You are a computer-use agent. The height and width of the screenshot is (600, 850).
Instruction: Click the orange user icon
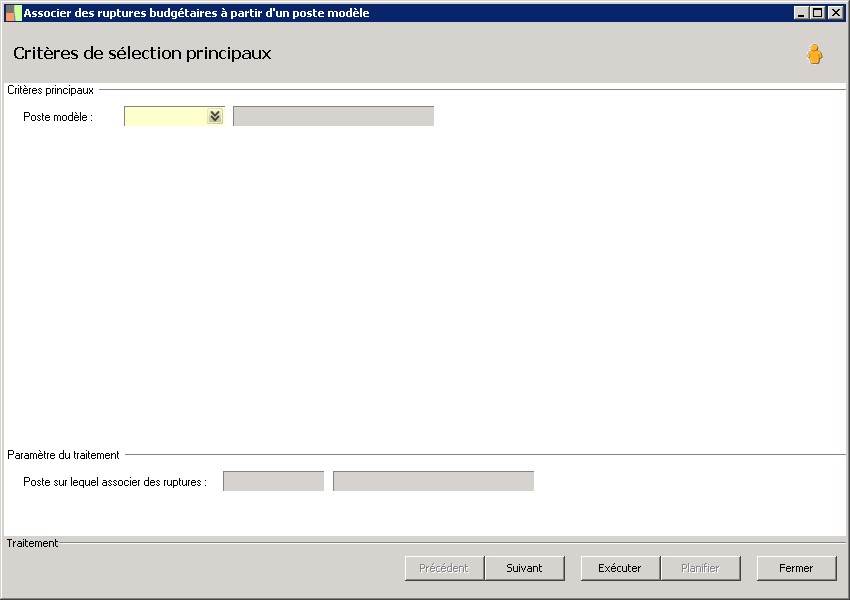point(814,54)
